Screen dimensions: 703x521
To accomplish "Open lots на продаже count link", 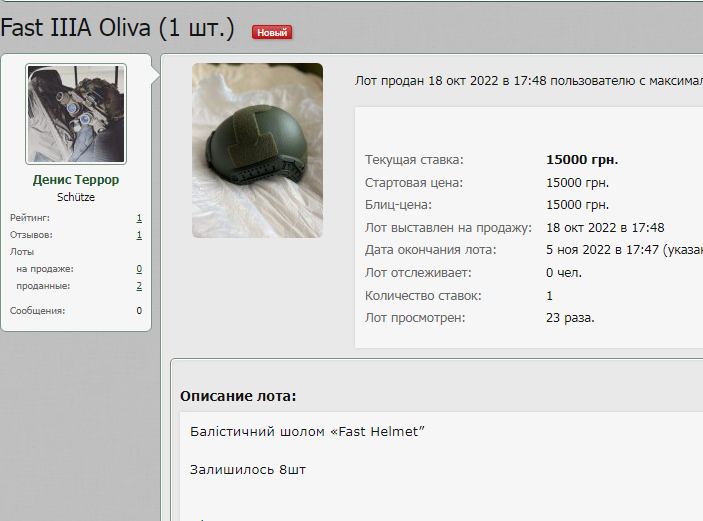I will pyautogui.click(x=139, y=269).
